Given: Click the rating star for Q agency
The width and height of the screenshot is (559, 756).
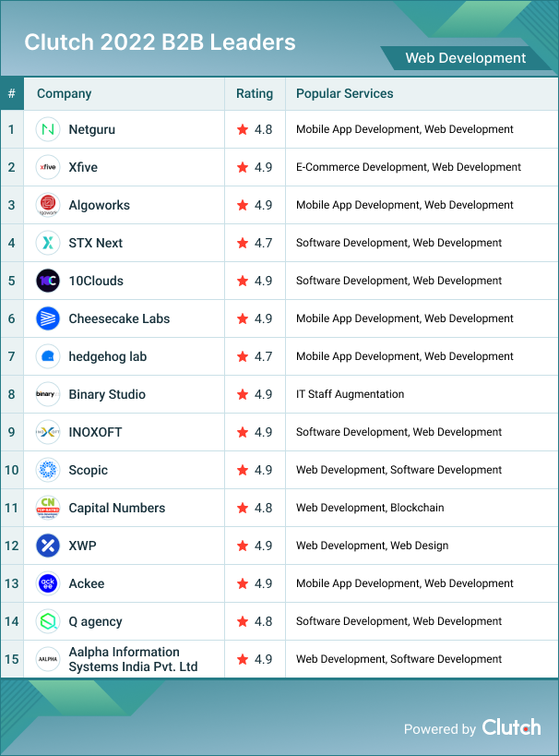Looking at the screenshot, I should tap(243, 621).
